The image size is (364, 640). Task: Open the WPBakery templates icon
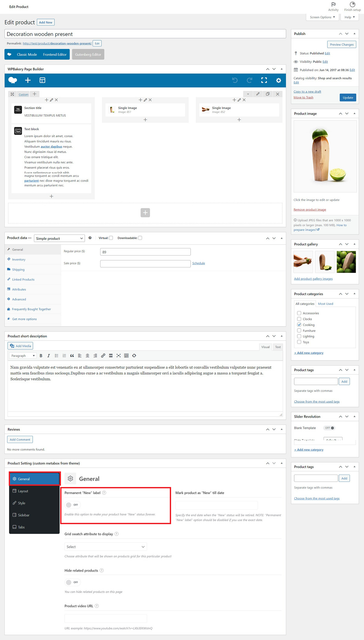click(x=42, y=80)
